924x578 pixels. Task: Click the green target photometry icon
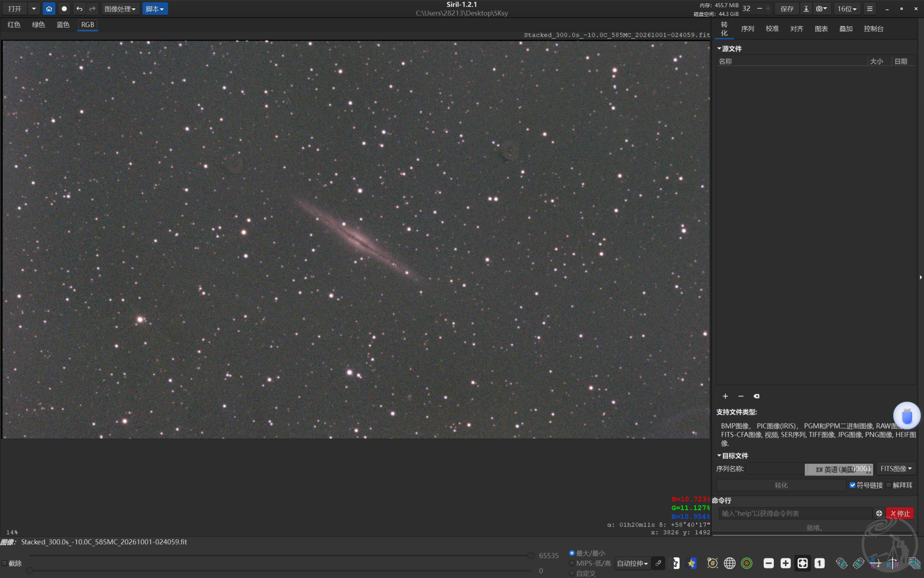746,563
